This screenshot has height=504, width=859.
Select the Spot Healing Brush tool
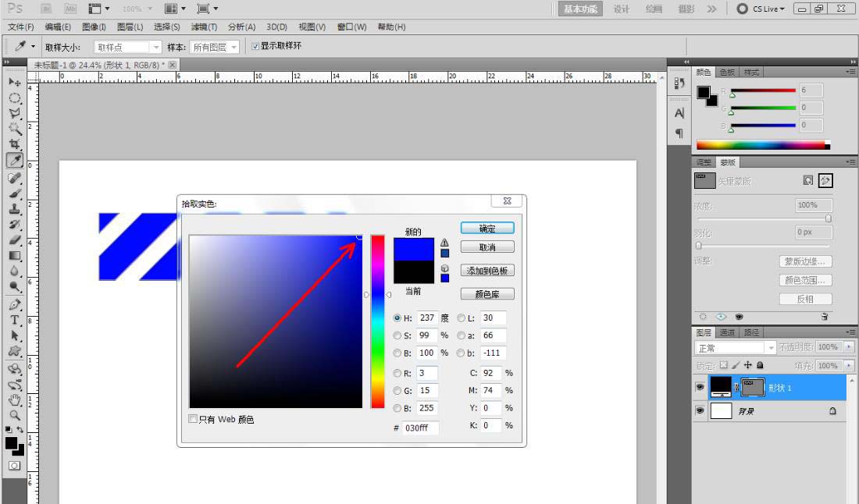pyautogui.click(x=14, y=178)
